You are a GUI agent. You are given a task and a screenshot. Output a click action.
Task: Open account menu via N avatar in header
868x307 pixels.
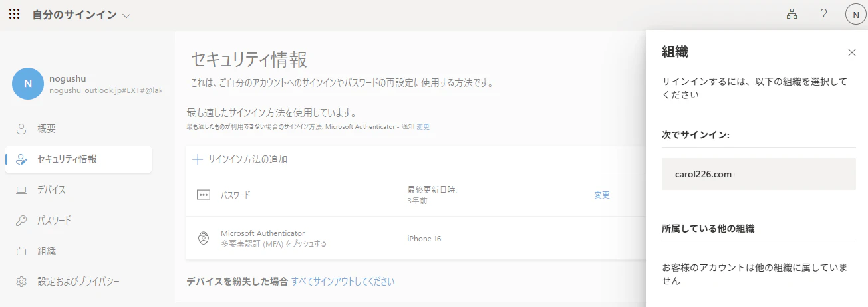coord(855,15)
